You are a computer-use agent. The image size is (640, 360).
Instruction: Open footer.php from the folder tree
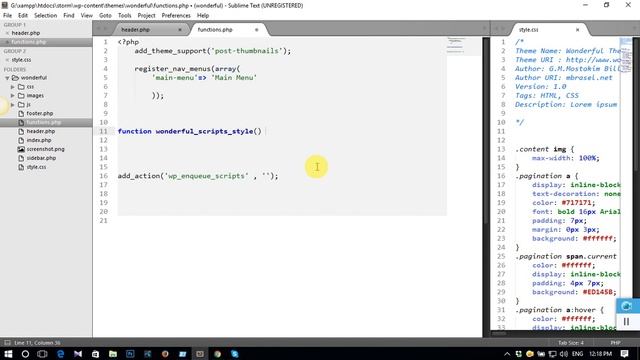click(x=40, y=113)
